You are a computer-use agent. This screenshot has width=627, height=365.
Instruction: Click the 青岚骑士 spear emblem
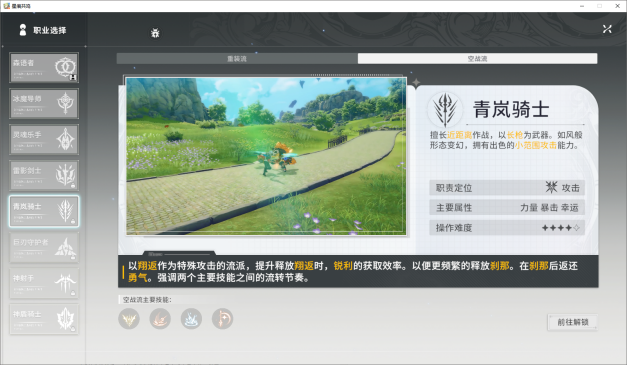coord(445,110)
